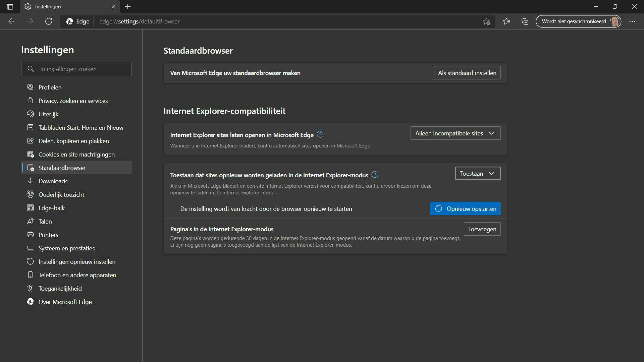The image size is (644, 362).
Task: Open the Collections icon in toolbar
Action: 525,21
